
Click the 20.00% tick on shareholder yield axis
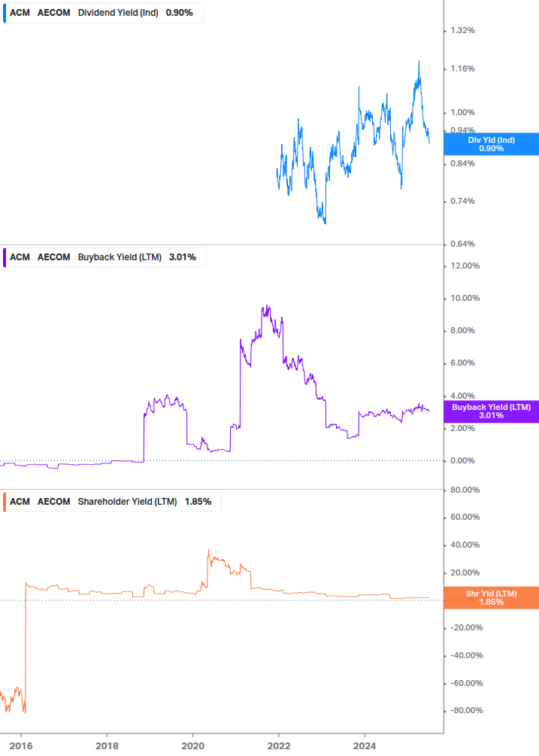coord(465,572)
